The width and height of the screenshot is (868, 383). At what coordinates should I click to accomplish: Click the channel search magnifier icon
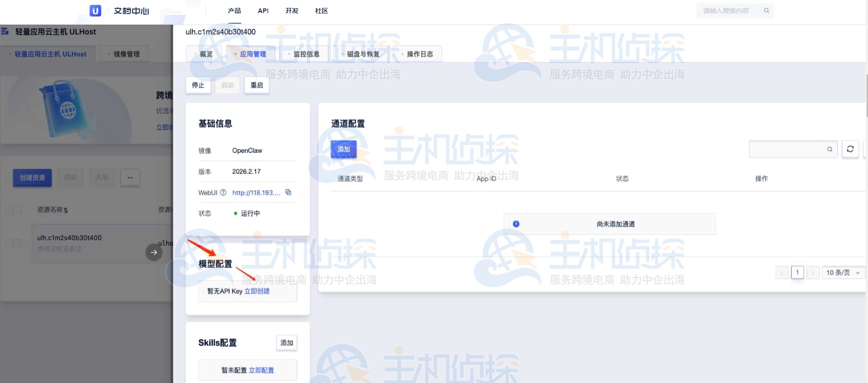829,149
